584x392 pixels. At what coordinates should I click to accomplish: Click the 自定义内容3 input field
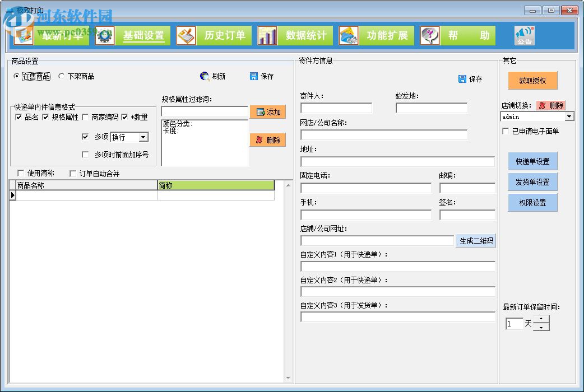point(398,317)
